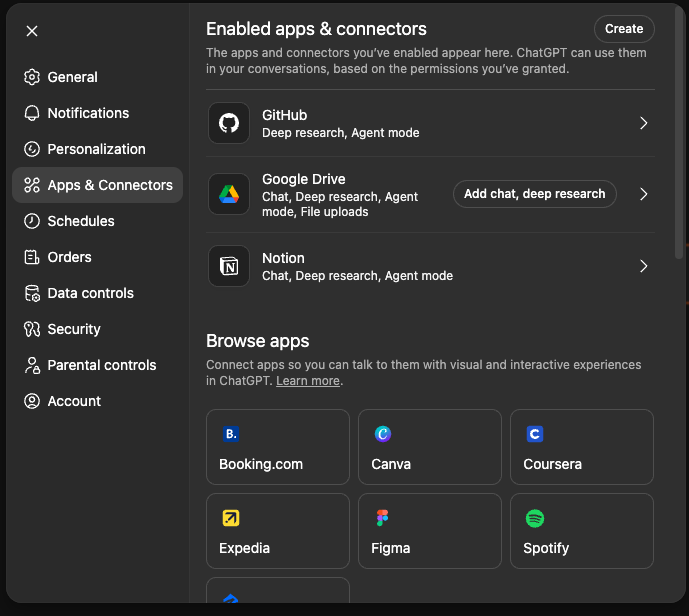This screenshot has height=616, width=689.
Task: Click the Coursera app icon
Action: coord(534,434)
